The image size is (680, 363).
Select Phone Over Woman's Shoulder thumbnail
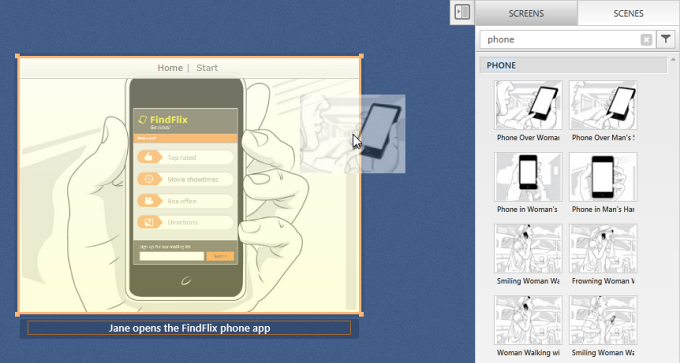528,105
